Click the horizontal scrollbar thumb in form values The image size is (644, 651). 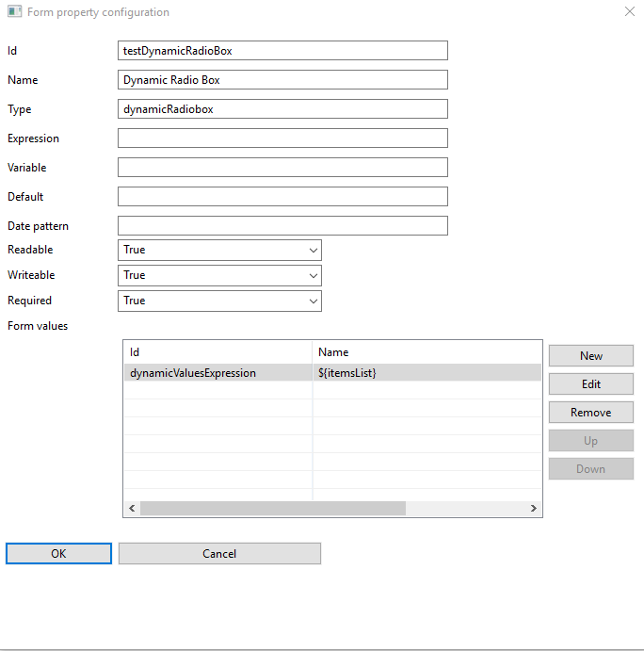pos(273,508)
